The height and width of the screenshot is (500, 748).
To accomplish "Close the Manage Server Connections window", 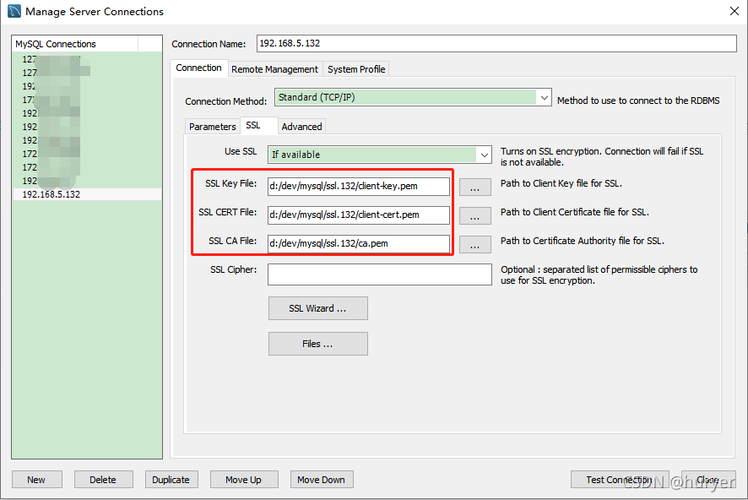I will click(734, 11).
